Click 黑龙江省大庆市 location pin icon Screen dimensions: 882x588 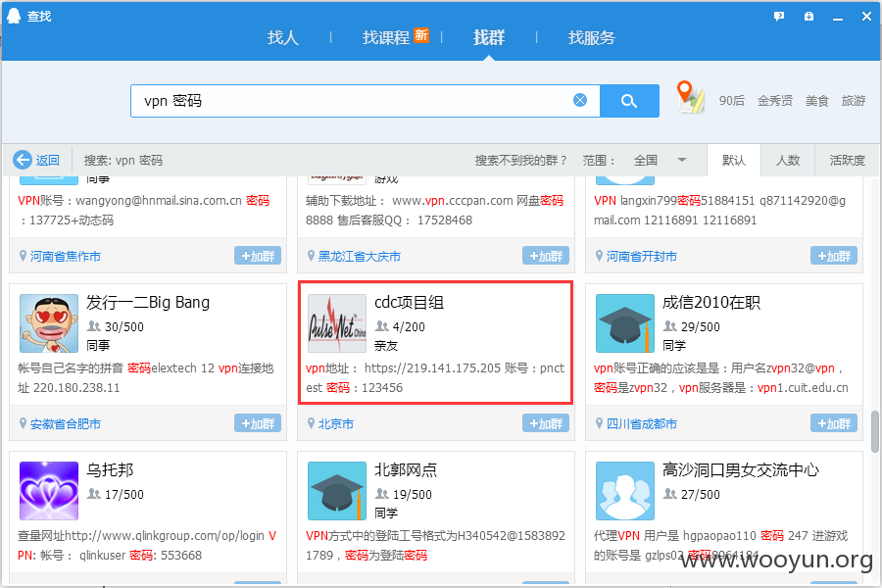311,256
